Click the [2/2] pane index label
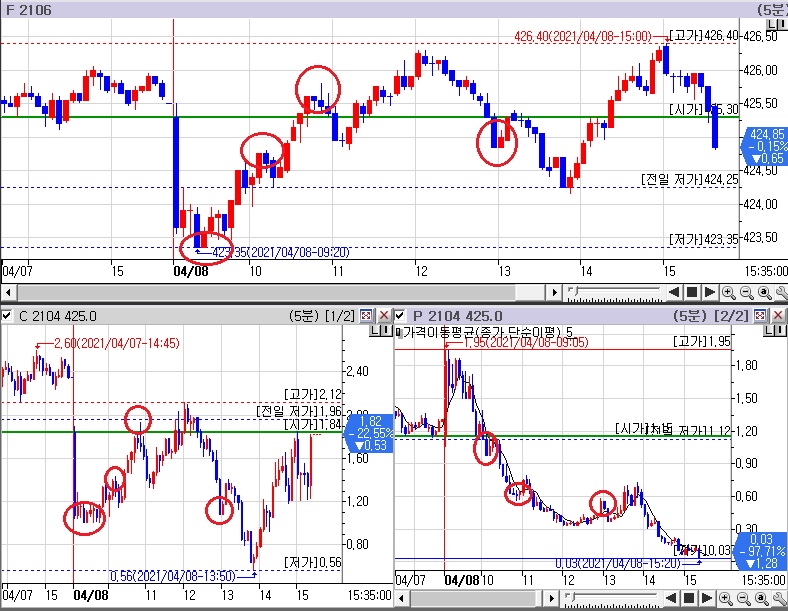788x611 pixels. (x=733, y=316)
